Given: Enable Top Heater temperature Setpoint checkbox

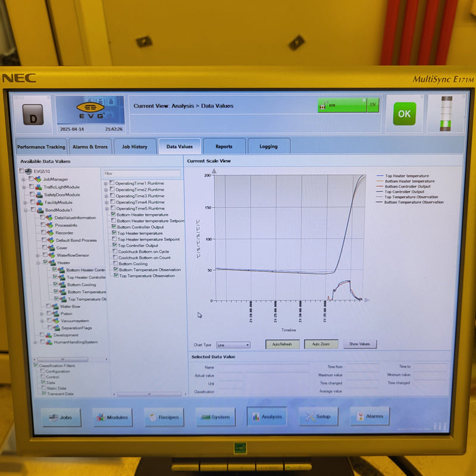Looking at the screenshot, I should (x=114, y=239).
